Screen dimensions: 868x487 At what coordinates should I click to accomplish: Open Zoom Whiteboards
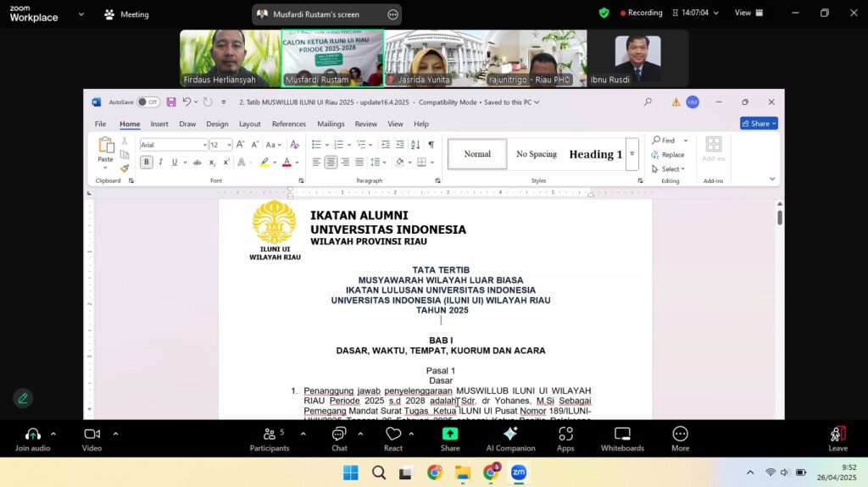622,440
